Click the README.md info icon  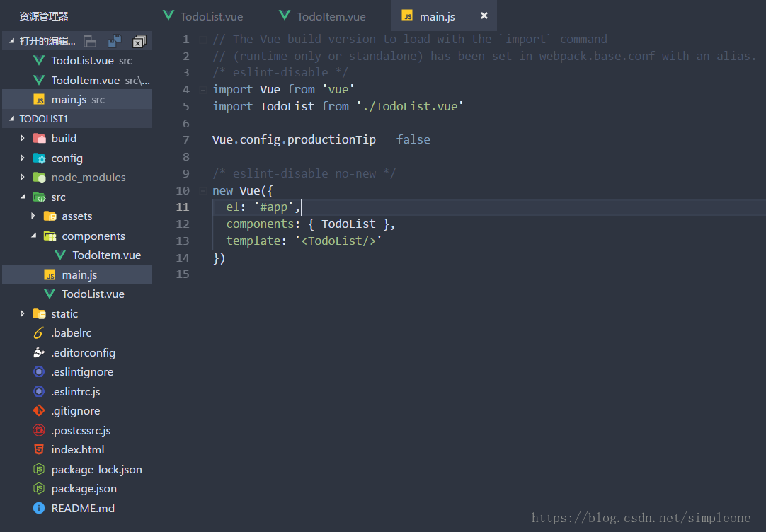(x=39, y=508)
